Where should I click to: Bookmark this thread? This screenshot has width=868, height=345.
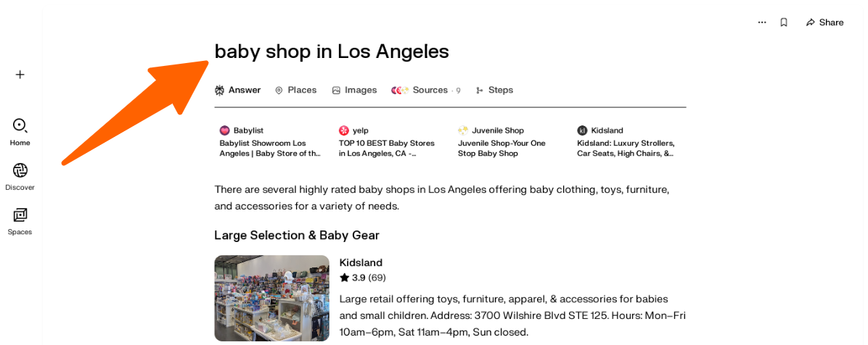(784, 22)
